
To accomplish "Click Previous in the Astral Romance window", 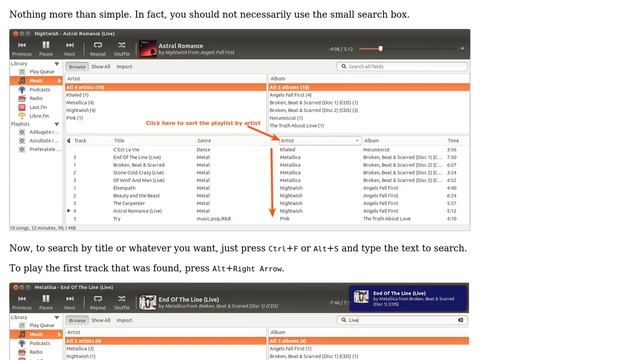I will click(x=22, y=49).
